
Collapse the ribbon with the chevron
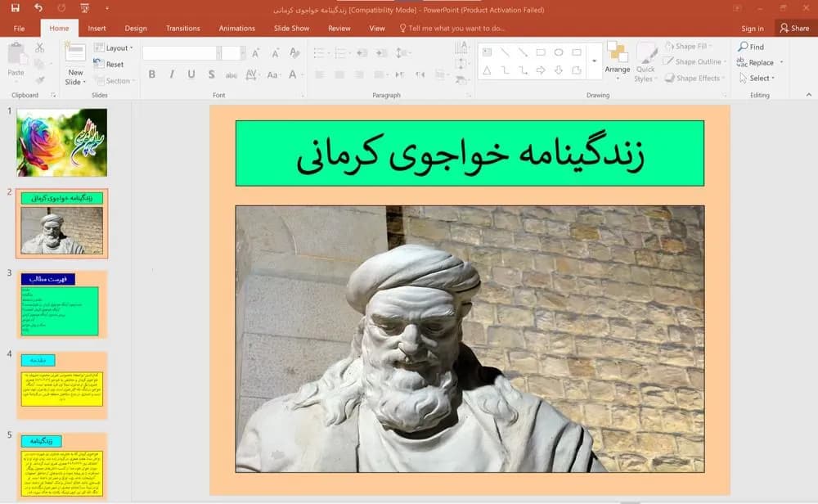(x=809, y=95)
